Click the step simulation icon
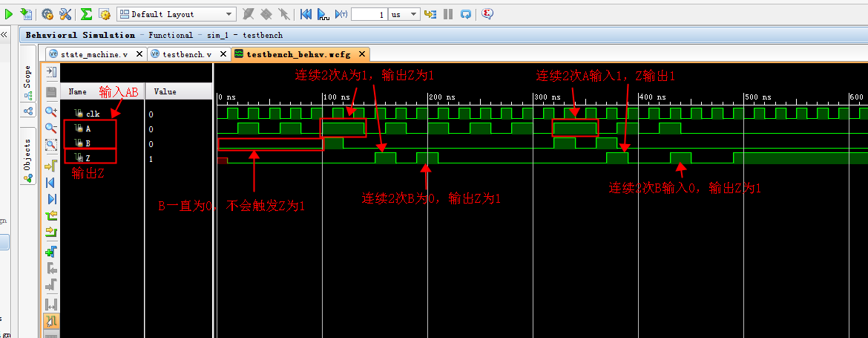 pos(430,14)
